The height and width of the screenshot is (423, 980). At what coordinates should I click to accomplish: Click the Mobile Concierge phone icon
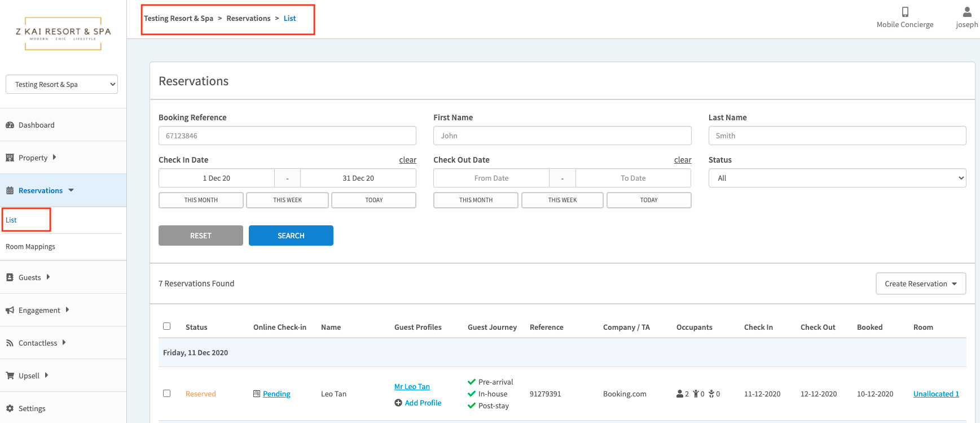click(905, 12)
